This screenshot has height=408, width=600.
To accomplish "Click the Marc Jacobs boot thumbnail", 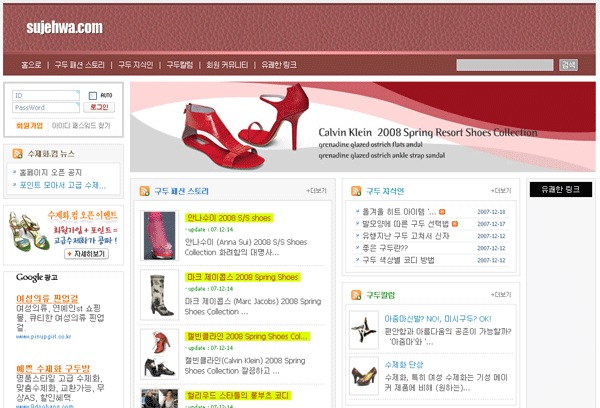I will click(x=160, y=295).
